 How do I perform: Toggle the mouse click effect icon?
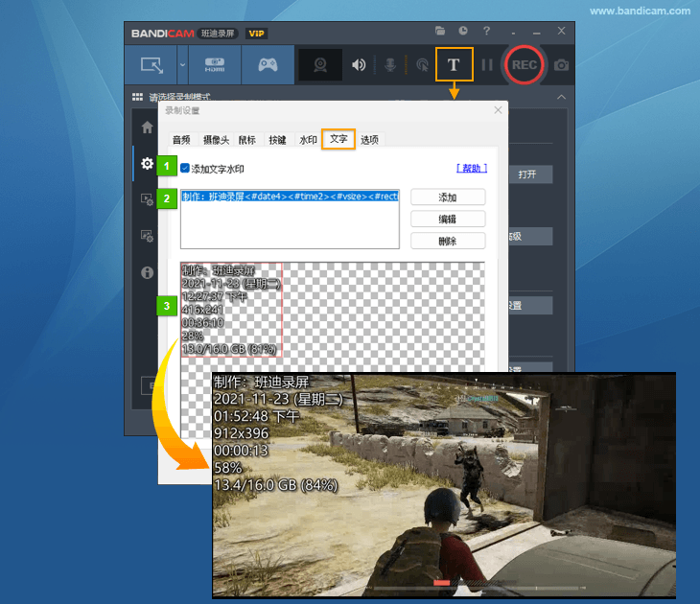click(x=422, y=65)
